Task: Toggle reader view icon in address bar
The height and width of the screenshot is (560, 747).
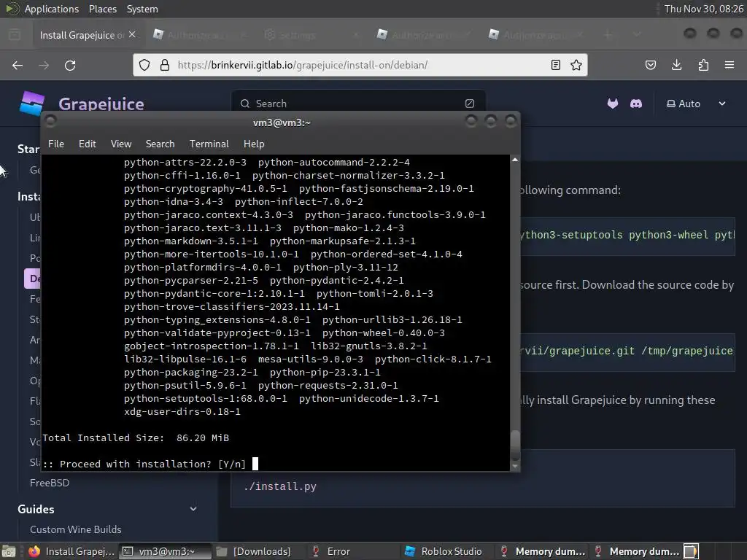Action: pyautogui.click(x=555, y=65)
